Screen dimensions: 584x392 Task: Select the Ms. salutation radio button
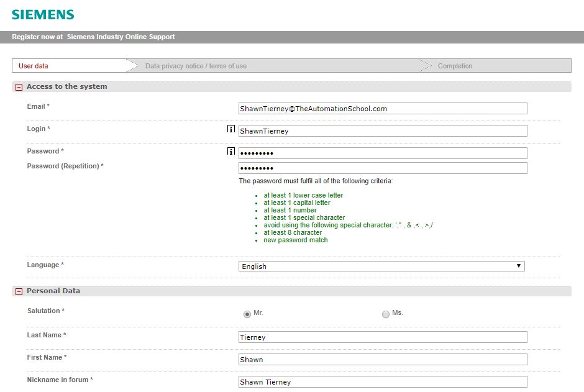pyautogui.click(x=386, y=314)
